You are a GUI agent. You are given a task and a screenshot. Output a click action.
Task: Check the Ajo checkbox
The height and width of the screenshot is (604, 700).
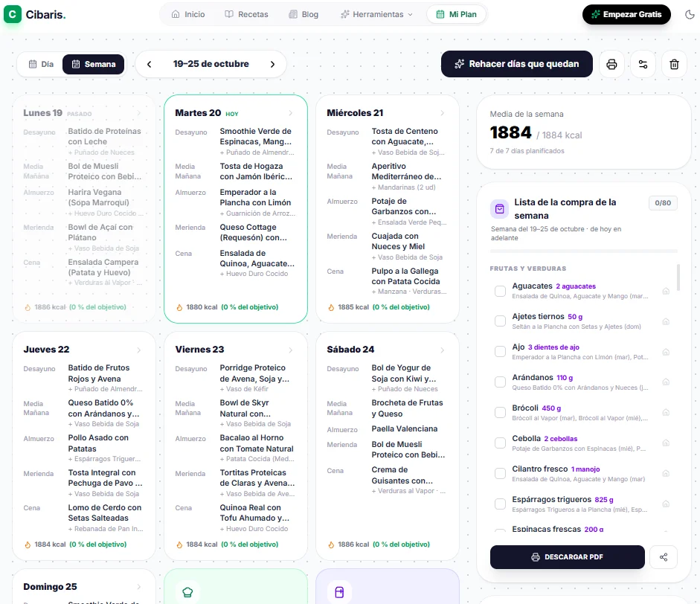(500, 352)
